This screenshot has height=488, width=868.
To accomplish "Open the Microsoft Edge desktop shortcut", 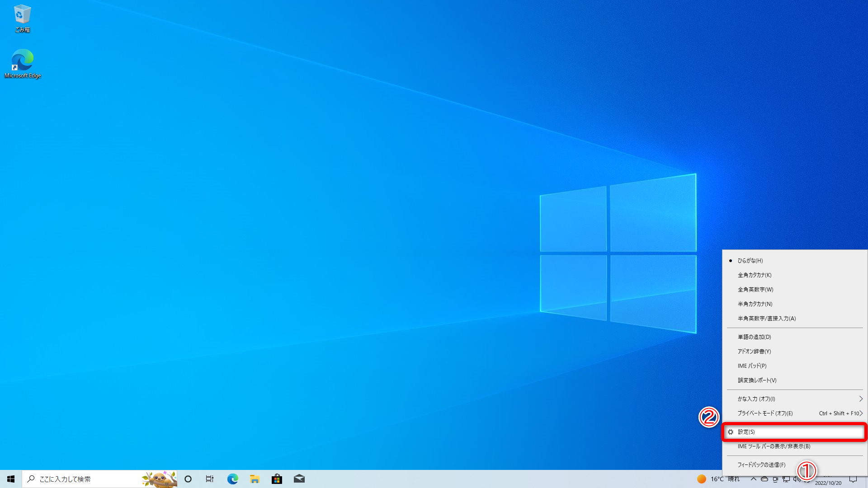I will [22, 63].
